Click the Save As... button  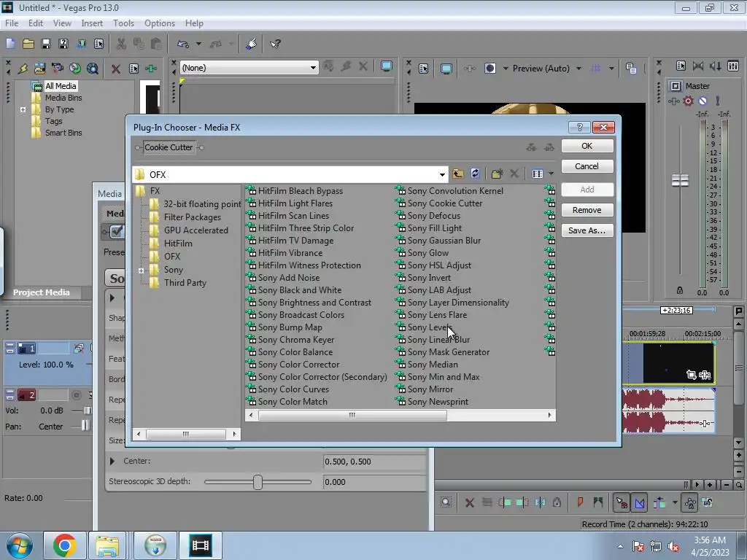click(587, 230)
